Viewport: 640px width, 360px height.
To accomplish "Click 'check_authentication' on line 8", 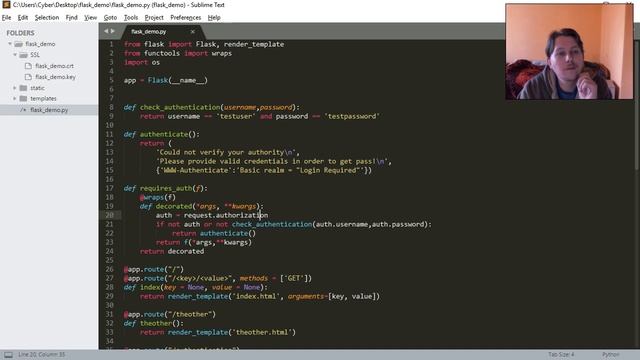I will click(180, 107).
